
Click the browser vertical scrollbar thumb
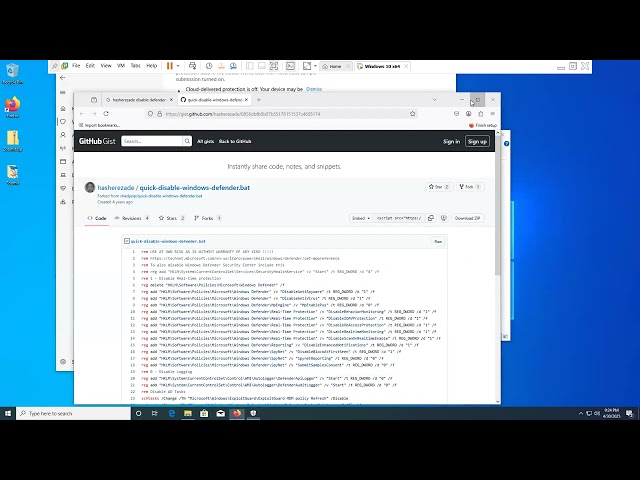pyautogui.click(x=498, y=204)
